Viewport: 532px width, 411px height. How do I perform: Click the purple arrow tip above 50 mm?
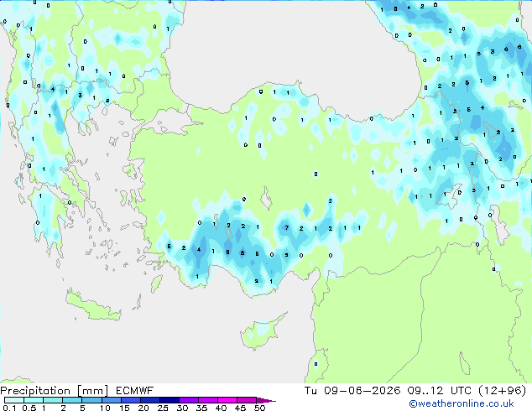coord(266,400)
